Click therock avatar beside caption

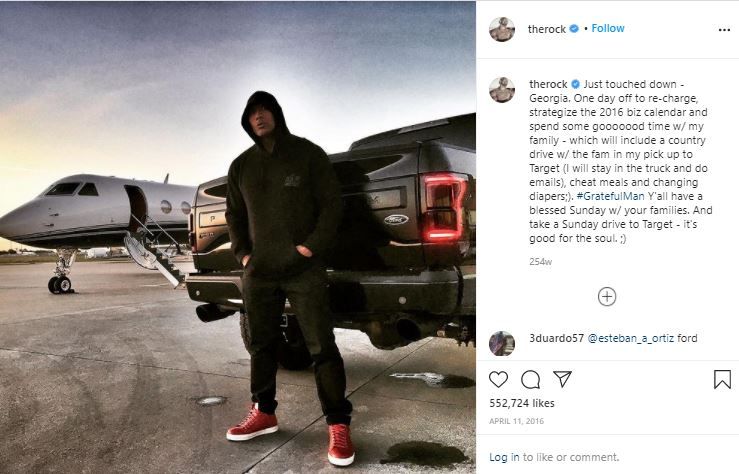coord(502,90)
